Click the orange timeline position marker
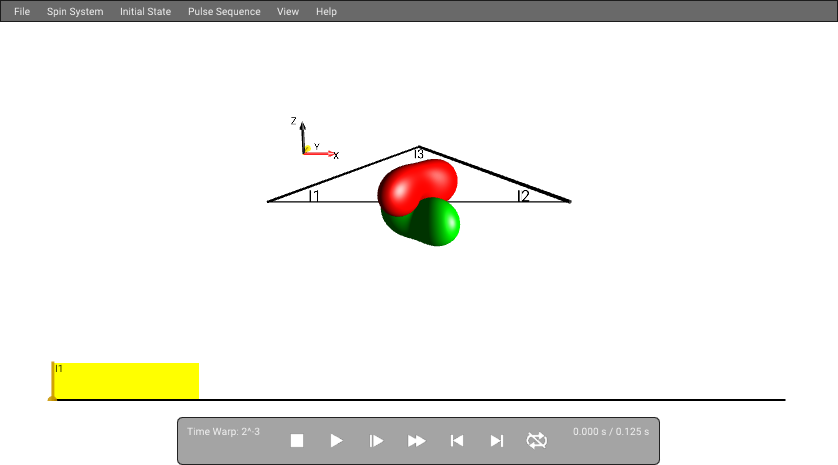 click(x=52, y=381)
